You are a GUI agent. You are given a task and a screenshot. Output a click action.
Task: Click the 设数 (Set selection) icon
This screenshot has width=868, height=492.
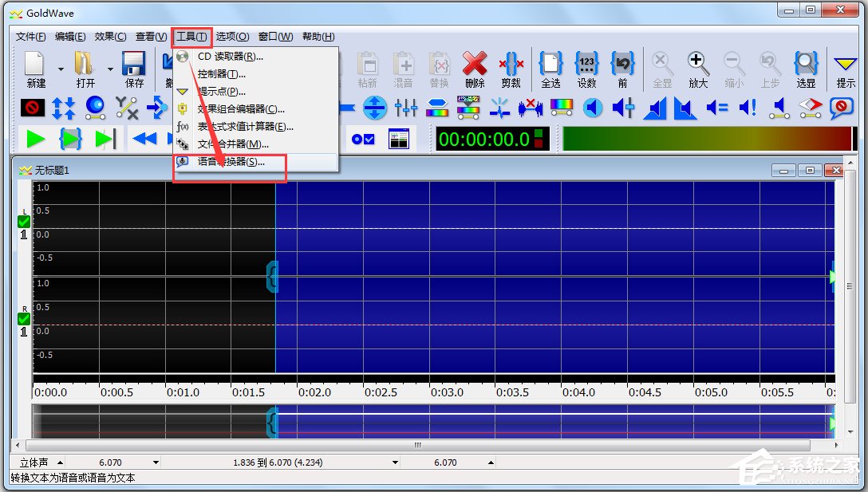(586, 63)
